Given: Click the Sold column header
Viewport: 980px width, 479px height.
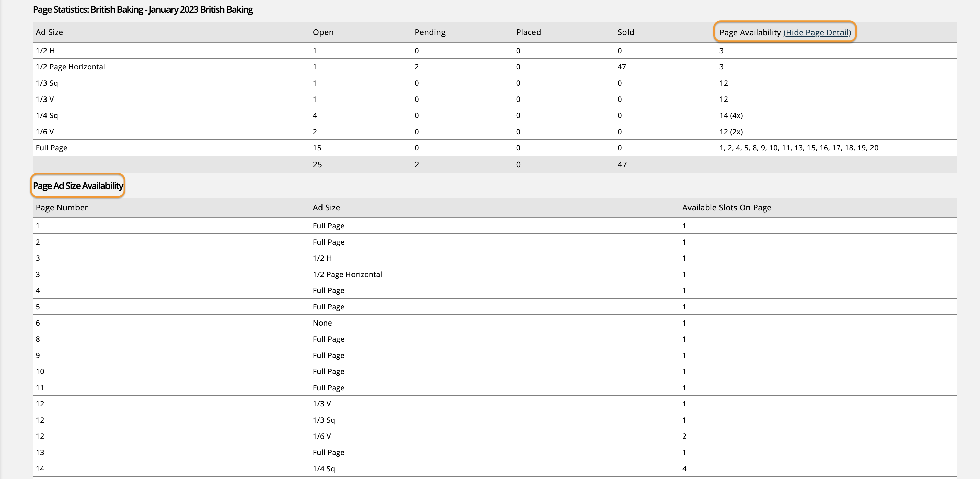Looking at the screenshot, I should pos(625,32).
